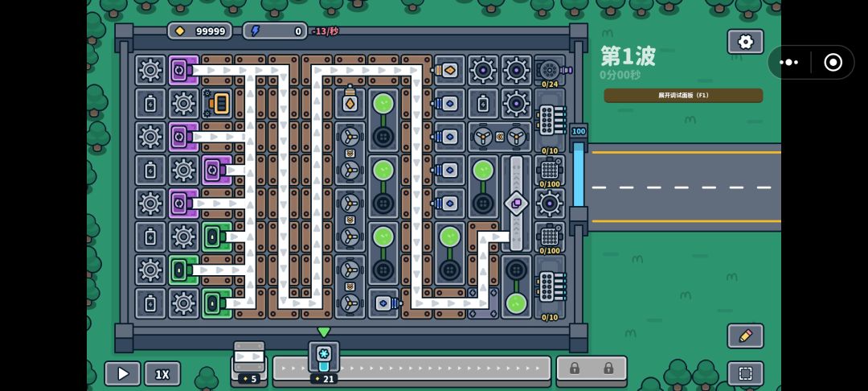This screenshot has width=868, height=391.
Task: Select the topmost blue turret below the gold turret
Action: [448, 104]
